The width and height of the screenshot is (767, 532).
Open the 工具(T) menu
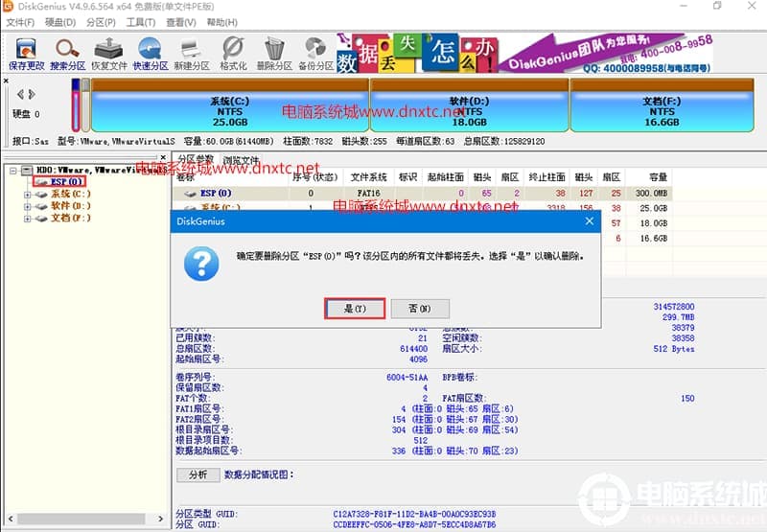click(x=140, y=22)
